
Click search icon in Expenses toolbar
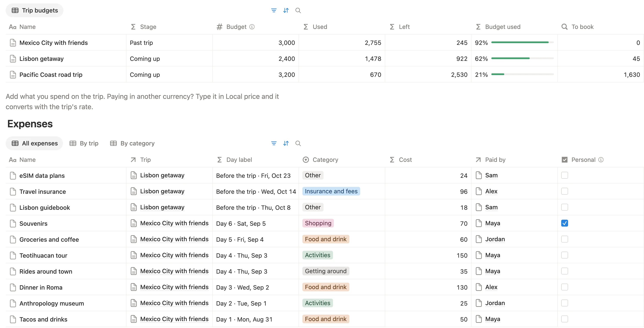298,143
